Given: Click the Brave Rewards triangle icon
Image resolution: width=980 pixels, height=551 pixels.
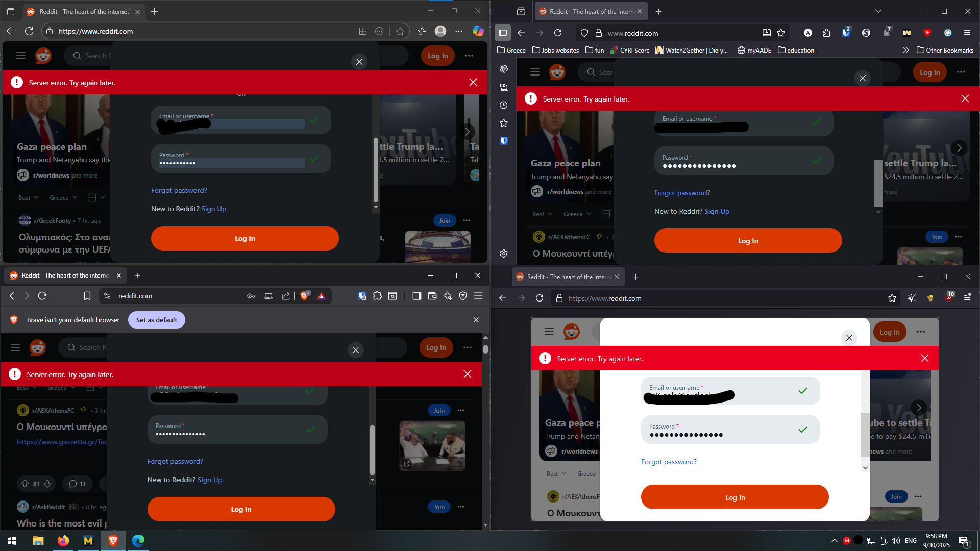Looking at the screenshot, I should coord(322,296).
